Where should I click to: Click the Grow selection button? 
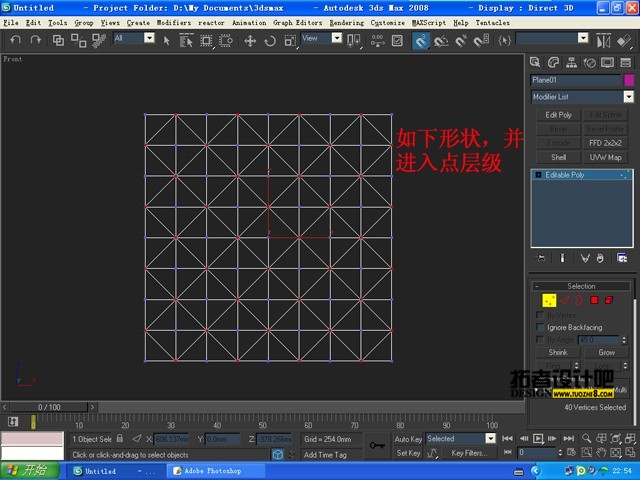pos(607,352)
